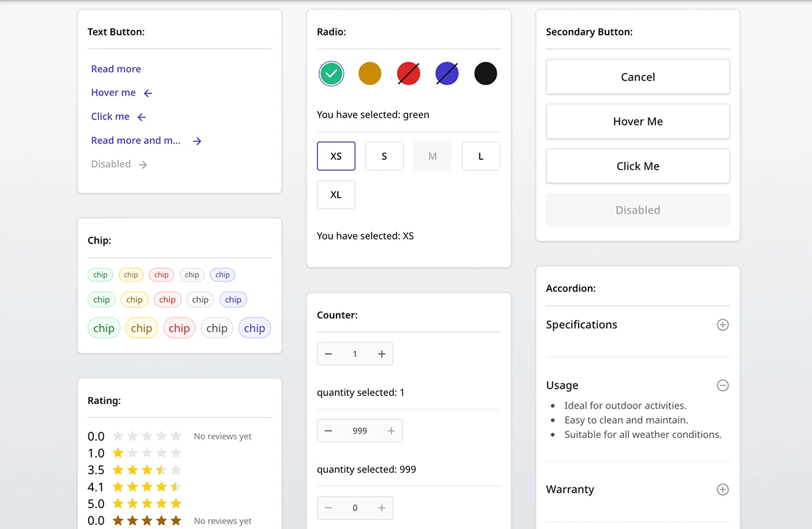Click the minus icon on counter showing 999
The width and height of the screenshot is (812, 529).
click(x=328, y=431)
